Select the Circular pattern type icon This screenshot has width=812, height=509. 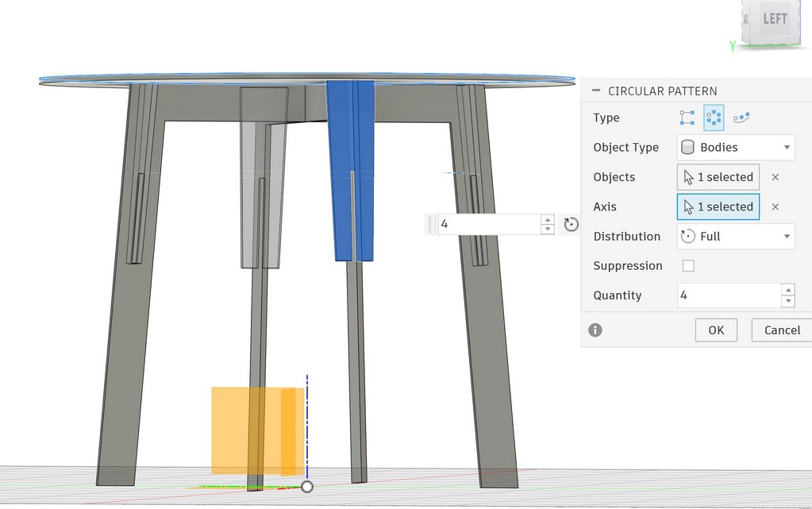click(714, 118)
